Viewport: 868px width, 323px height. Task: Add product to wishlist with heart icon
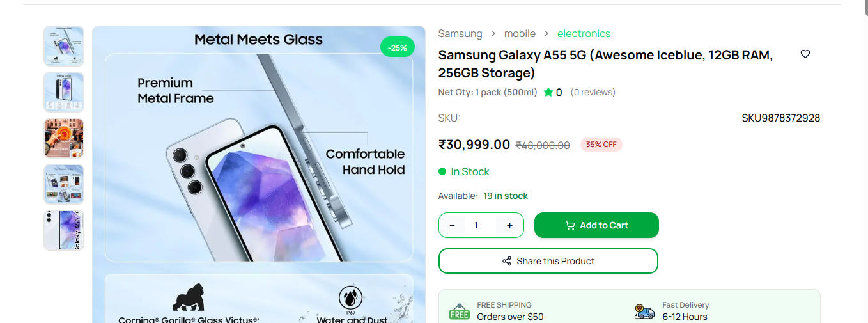pos(805,54)
